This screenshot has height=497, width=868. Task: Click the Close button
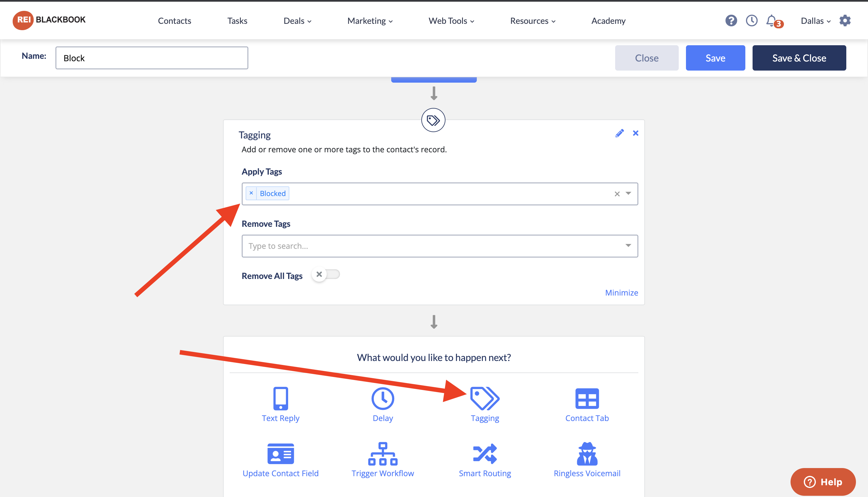click(646, 58)
